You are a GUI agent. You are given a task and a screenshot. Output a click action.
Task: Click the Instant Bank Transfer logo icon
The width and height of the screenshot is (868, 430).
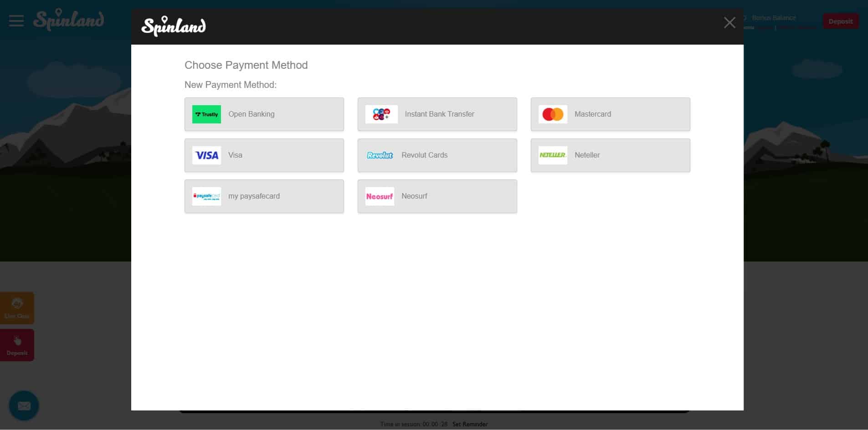click(x=381, y=114)
